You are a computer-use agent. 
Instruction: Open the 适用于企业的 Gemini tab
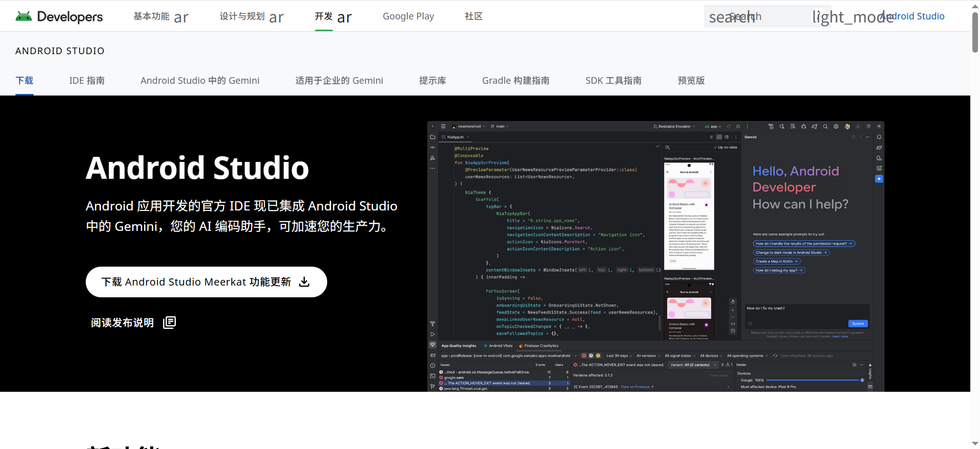click(339, 81)
